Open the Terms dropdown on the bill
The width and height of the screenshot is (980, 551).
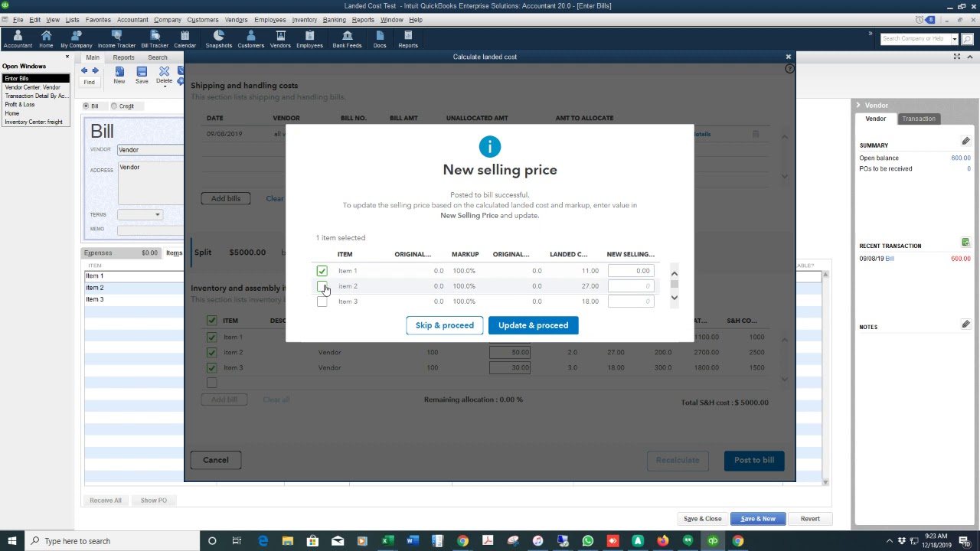click(157, 214)
